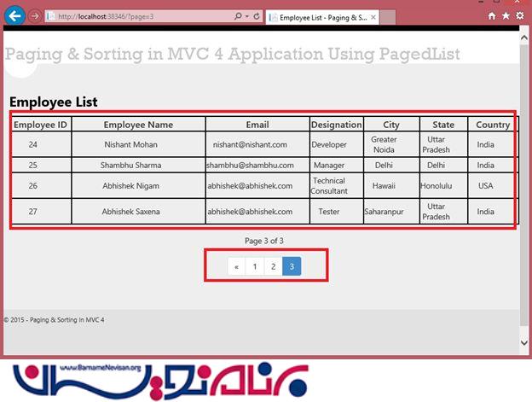
Task: Open a new blank tab
Action: [x=387, y=17]
